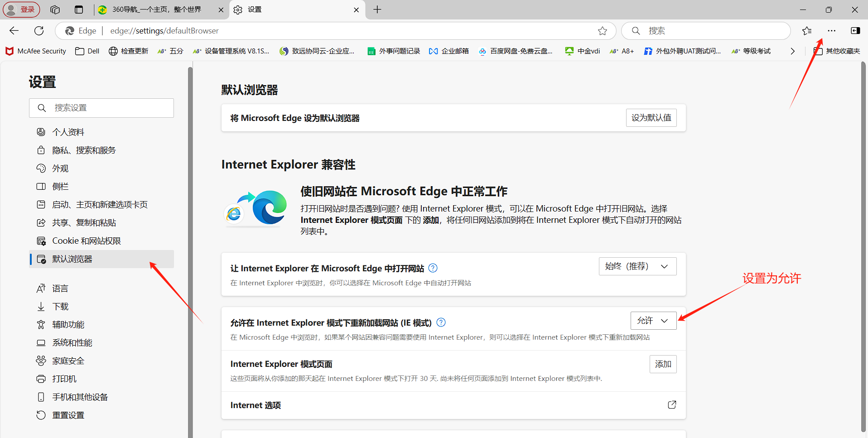Click help icon beside IE mode reload setting
This screenshot has width=868, height=438.
[x=441, y=322]
